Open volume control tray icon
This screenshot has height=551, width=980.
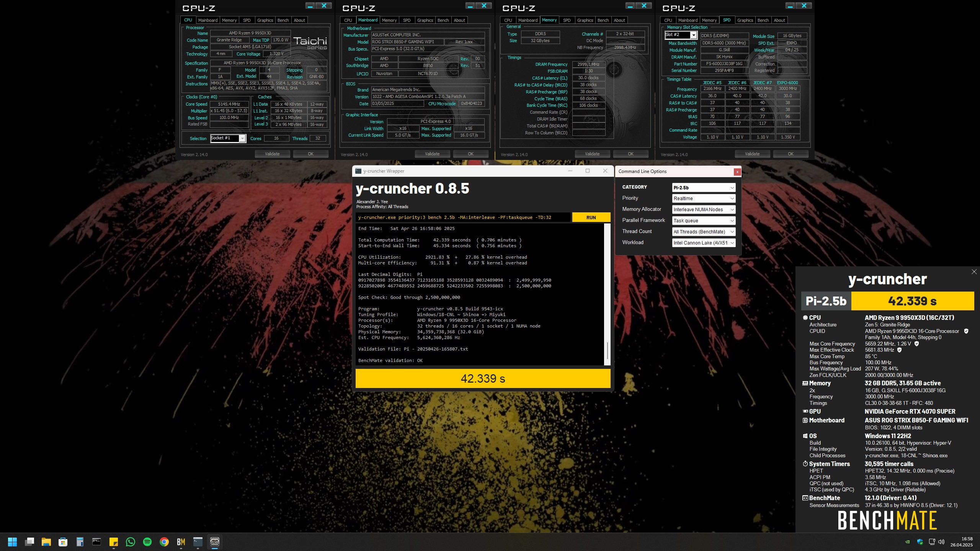[x=942, y=542]
